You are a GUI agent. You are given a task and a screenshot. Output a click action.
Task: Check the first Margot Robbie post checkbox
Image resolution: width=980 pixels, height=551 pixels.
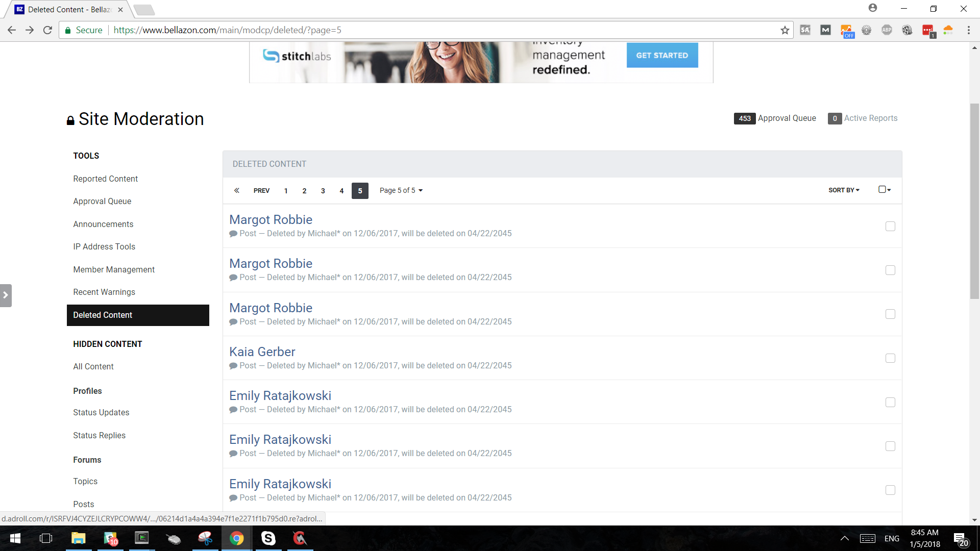coord(890,226)
